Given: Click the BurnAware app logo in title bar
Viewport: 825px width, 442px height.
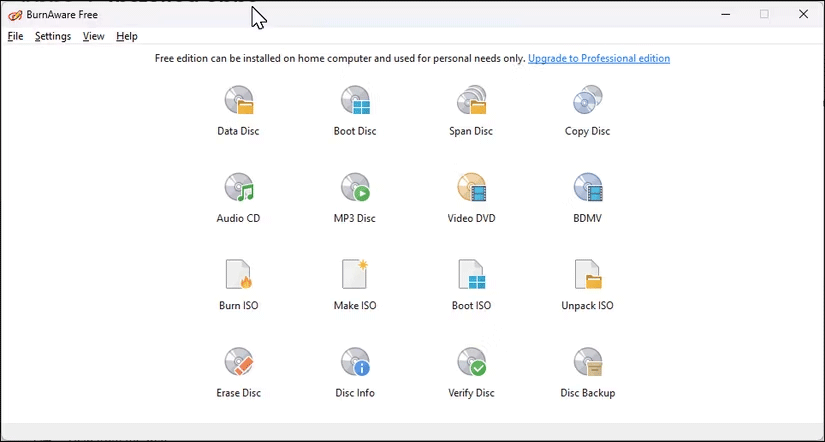Looking at the screenshot, I should pyautogui.click(x=15, y=15).
